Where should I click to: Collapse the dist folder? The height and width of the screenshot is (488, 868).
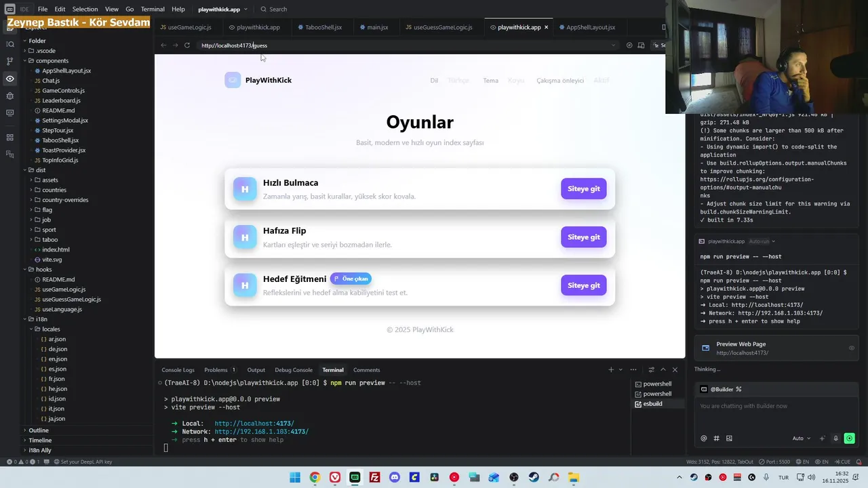pos(41,170)
